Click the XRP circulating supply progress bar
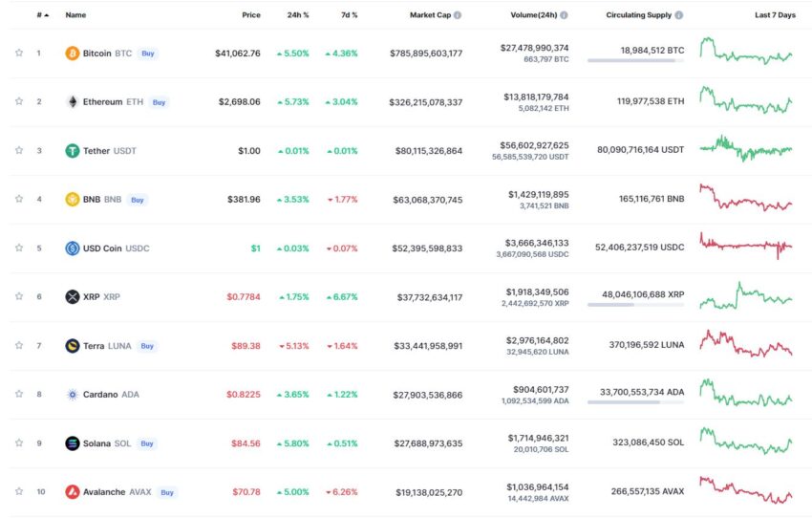Viewport: 812px width, 518px height. coord(635,305)
